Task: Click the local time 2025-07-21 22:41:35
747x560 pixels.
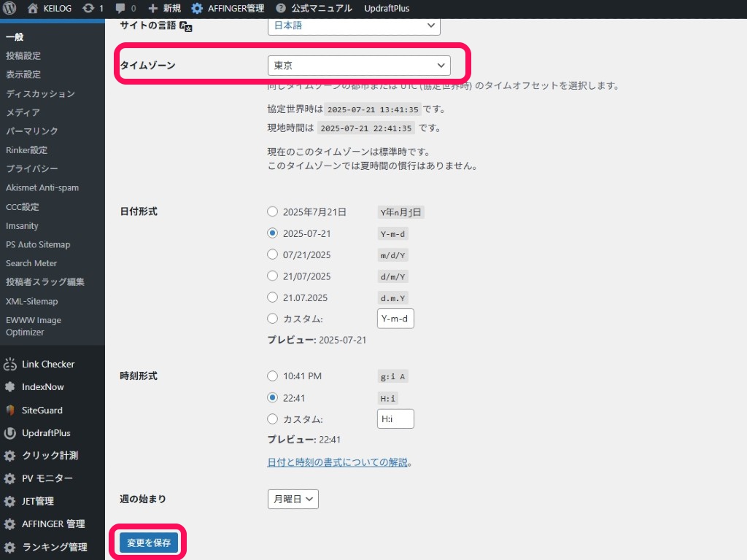Action: (366, 128)
